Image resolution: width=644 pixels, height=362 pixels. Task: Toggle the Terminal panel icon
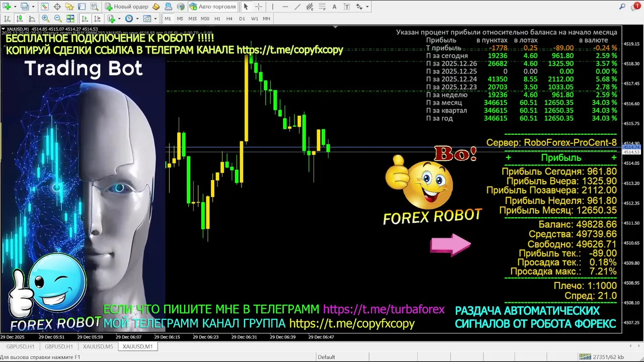click(82, 7)
